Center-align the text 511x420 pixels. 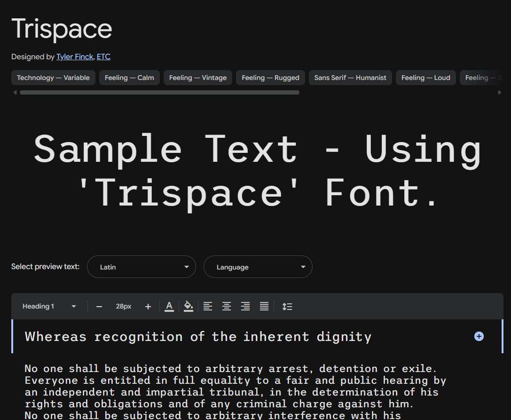click(227, 307)
